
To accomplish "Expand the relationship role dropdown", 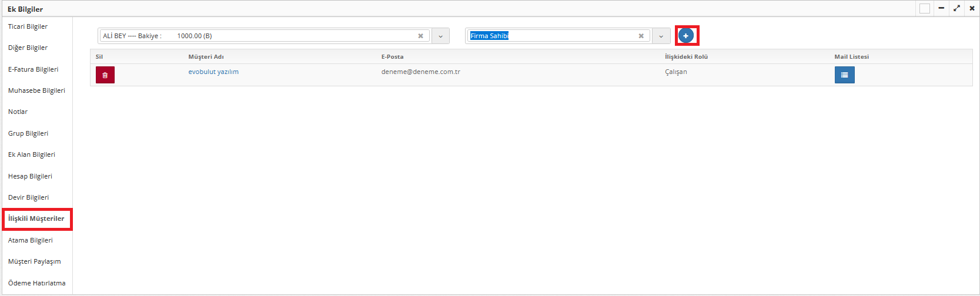I will [x=661, y=36].
